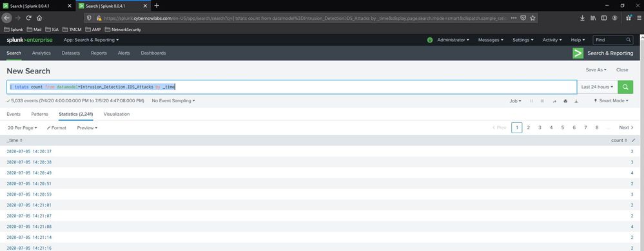Open page actions three-dot menu

point(514,18)
